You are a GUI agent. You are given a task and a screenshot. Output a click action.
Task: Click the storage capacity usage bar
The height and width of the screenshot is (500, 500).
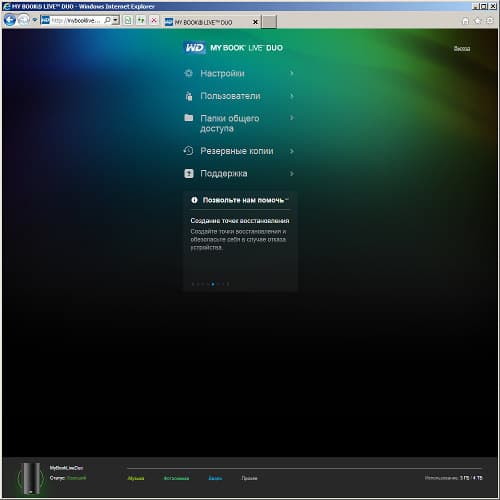(305, 469)
